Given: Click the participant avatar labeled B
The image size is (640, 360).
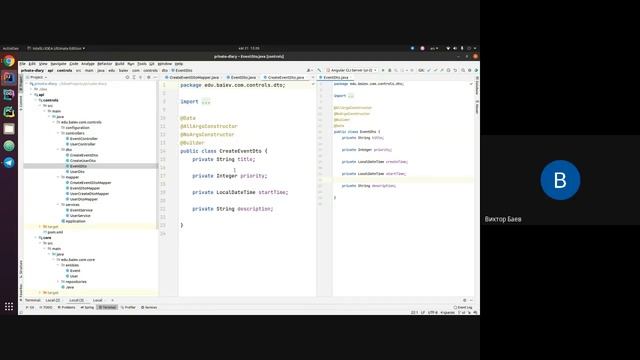Looking at the screenshot, I should (560, 180).
